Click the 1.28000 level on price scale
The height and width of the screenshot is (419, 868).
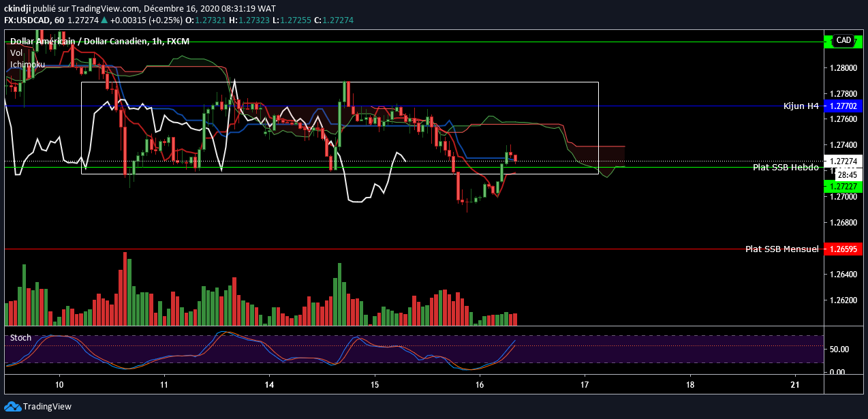843,68
